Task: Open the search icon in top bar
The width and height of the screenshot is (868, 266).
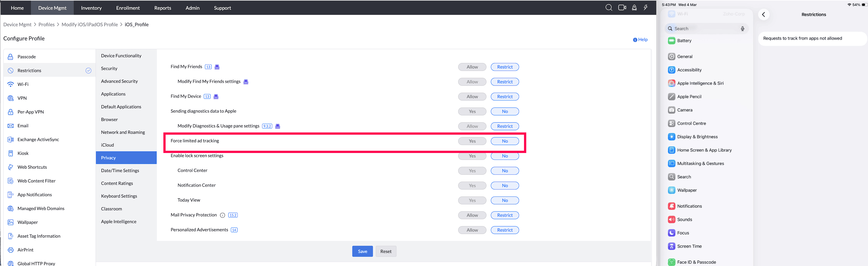Action: (609, 8)
